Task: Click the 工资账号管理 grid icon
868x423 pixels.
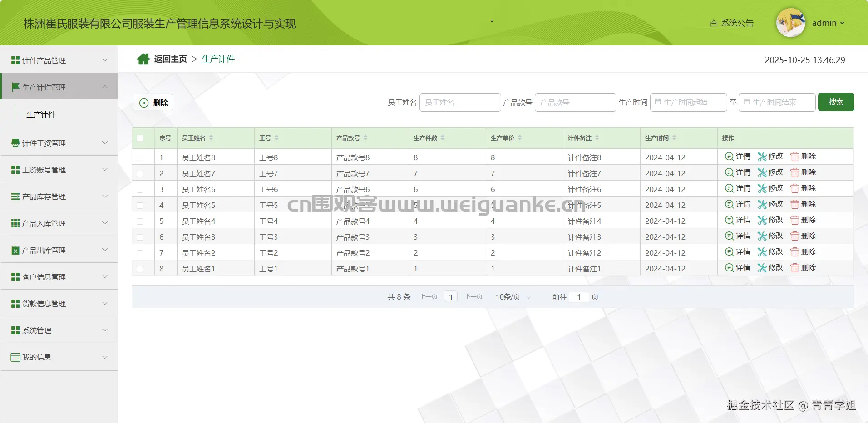Action: (x=15, y=170)
